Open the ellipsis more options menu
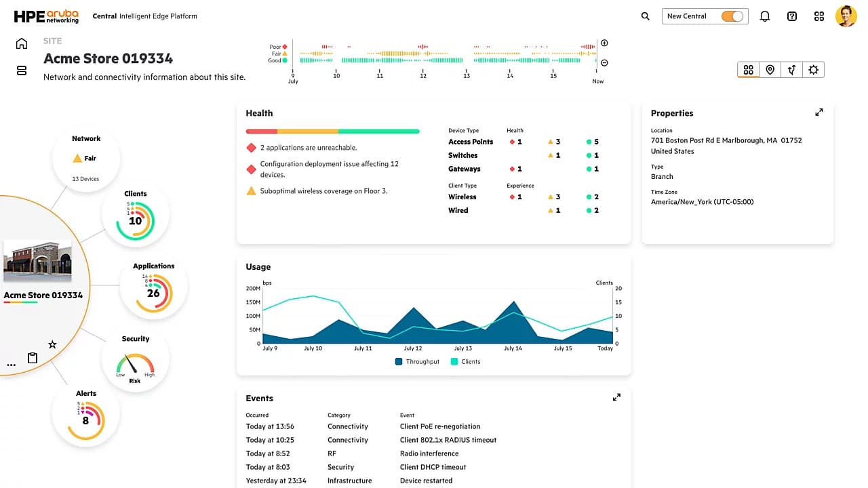 (x=11, y=364)
